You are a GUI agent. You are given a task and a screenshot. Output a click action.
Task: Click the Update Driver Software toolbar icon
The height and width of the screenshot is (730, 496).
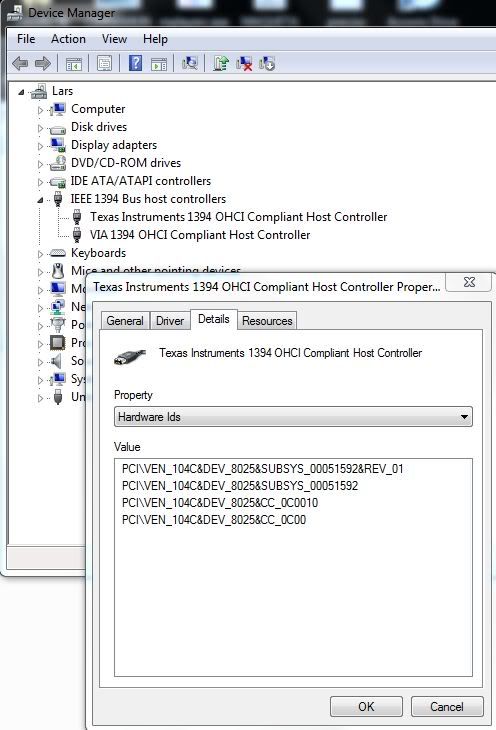coord(221,63)
